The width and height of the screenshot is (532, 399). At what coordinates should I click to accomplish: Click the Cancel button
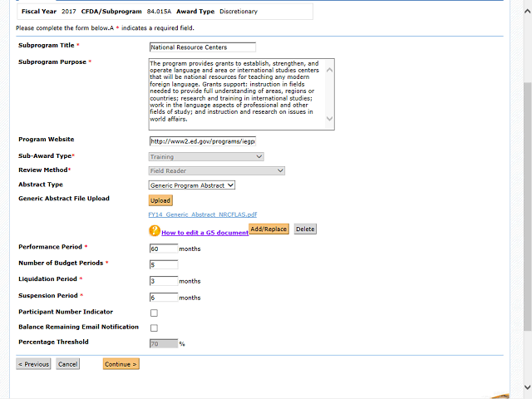[x=68, y=364]
